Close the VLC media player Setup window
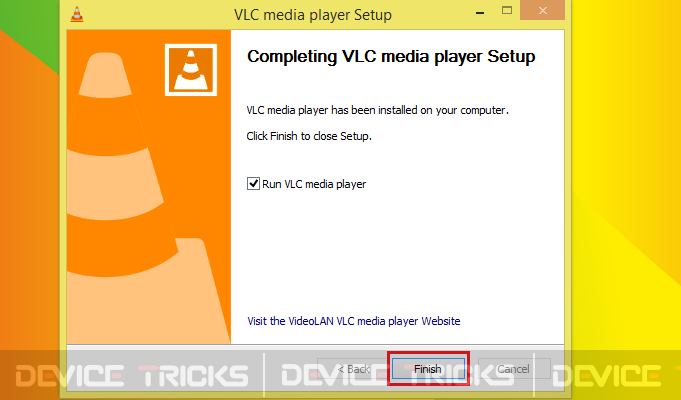 pyautogui.click(x=542, y=10)
